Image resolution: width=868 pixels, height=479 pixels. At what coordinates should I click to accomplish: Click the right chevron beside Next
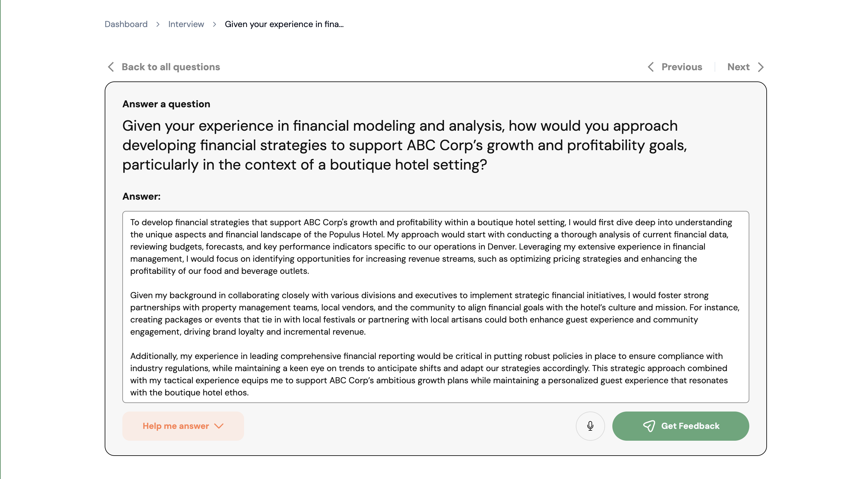click(x=761, y=67)
